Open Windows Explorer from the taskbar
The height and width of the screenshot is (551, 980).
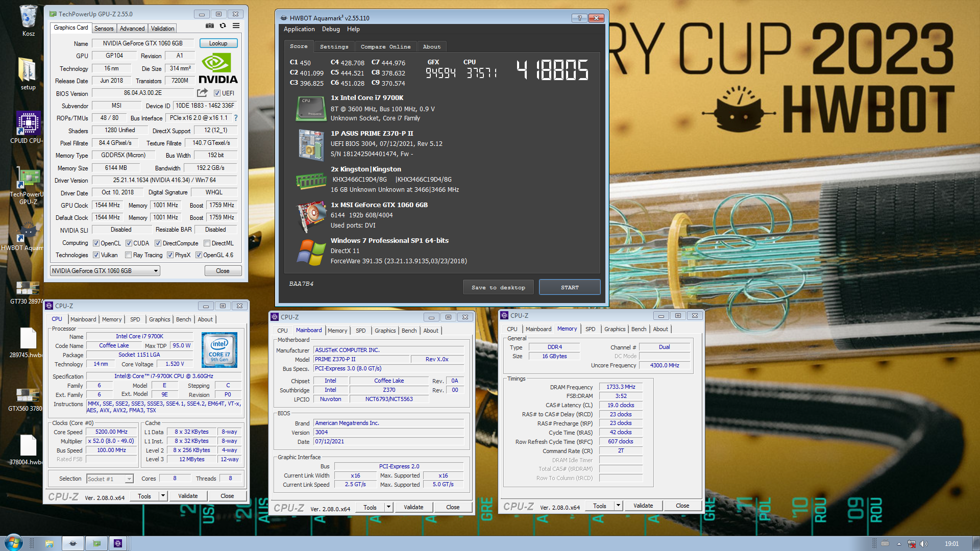click(50, 543)
